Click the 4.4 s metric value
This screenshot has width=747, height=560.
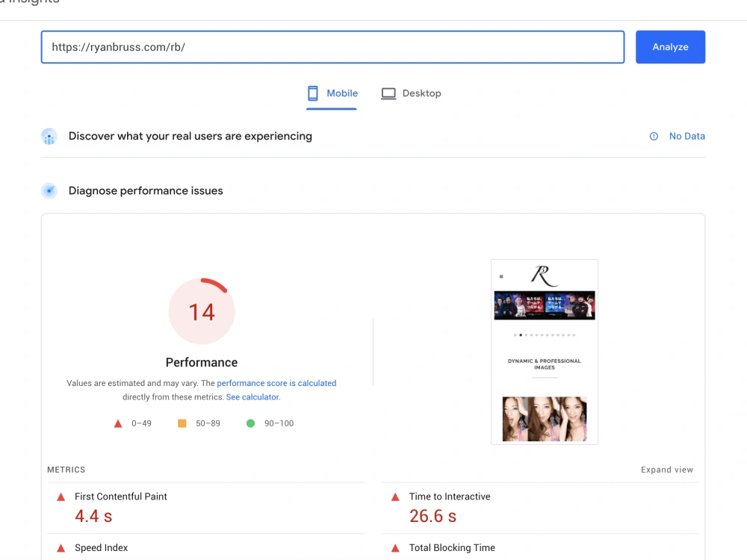[93, 516]
